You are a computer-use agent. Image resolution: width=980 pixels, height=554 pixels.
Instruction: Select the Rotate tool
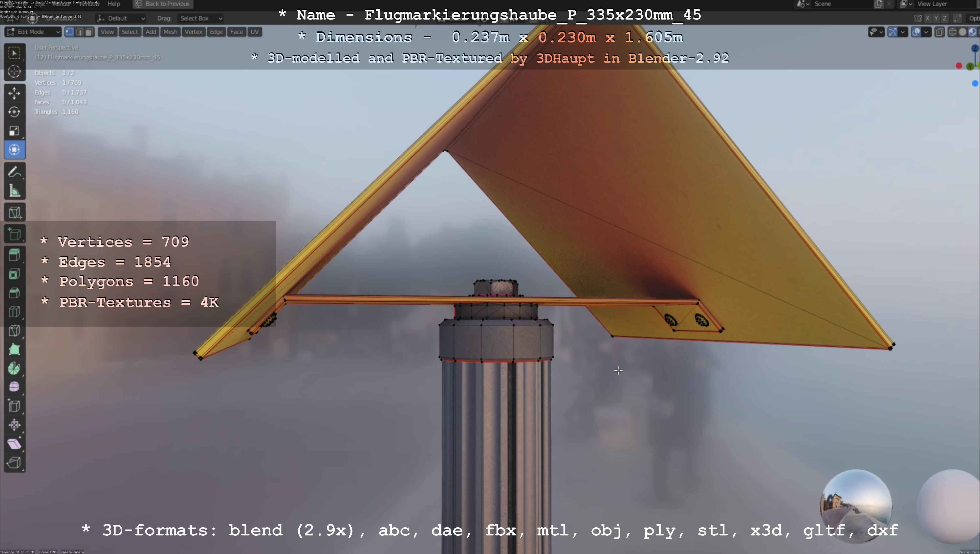[x=14, y=112]
